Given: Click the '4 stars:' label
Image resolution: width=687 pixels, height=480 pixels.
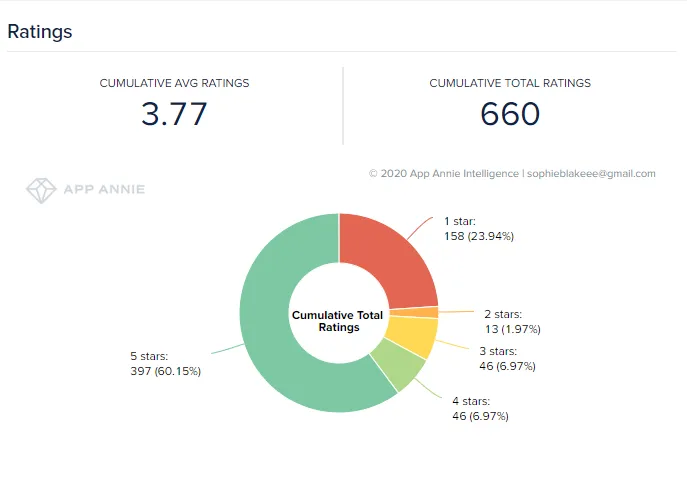Looking at the screenshot, I should click(x=471, y=401).
